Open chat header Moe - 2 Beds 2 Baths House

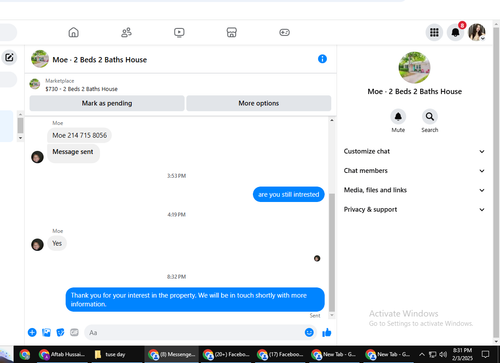tap(99, 60)
